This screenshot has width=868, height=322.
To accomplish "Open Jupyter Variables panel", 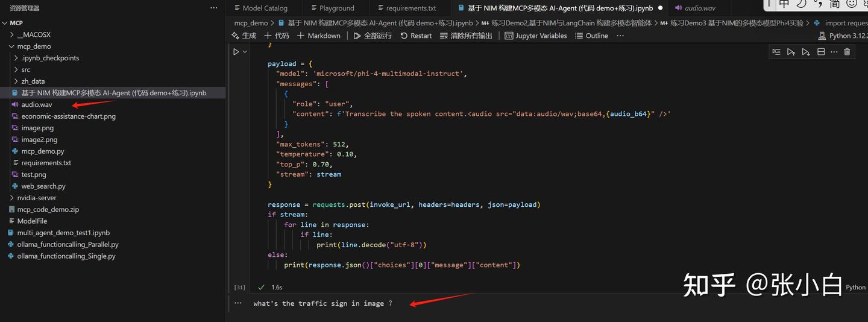I will (536, 36).
